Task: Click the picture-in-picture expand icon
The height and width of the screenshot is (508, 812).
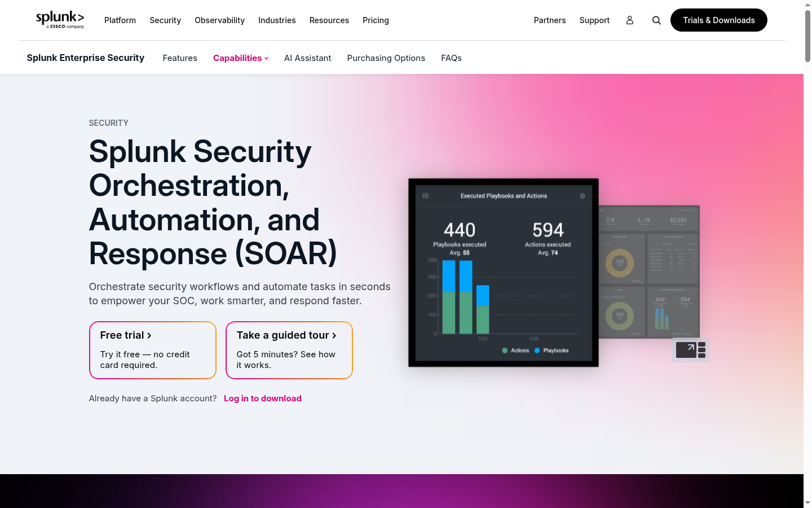Action: [691, 350]
